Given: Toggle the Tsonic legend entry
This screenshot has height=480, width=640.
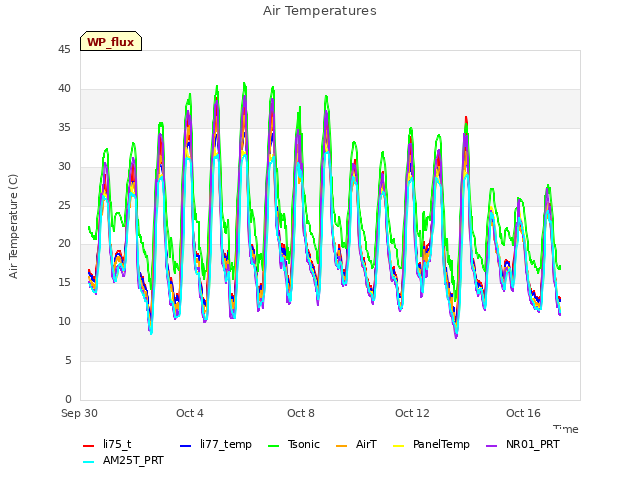Looking at the screenshot, I should (x=294, y=444).
